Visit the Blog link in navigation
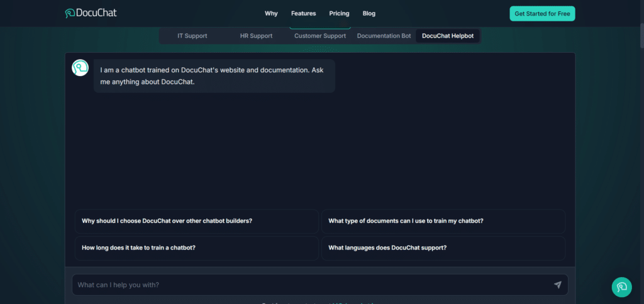 (x=369, y=13)
